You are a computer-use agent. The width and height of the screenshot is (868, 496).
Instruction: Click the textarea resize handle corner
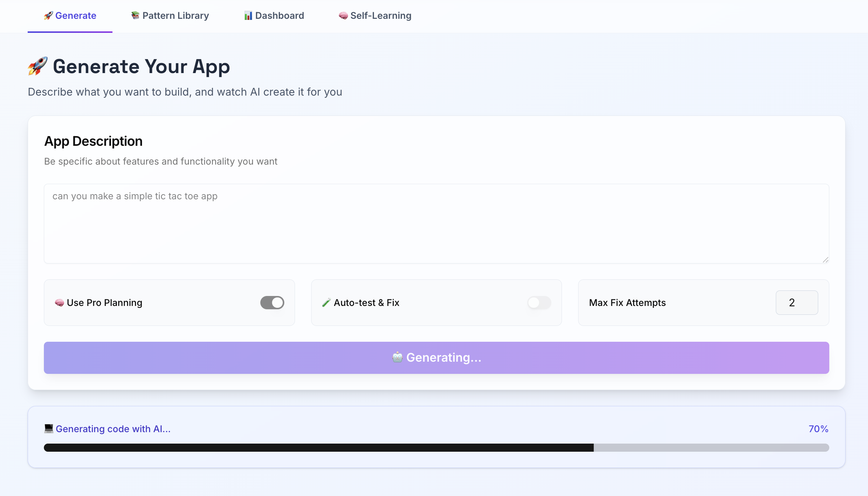825,260
